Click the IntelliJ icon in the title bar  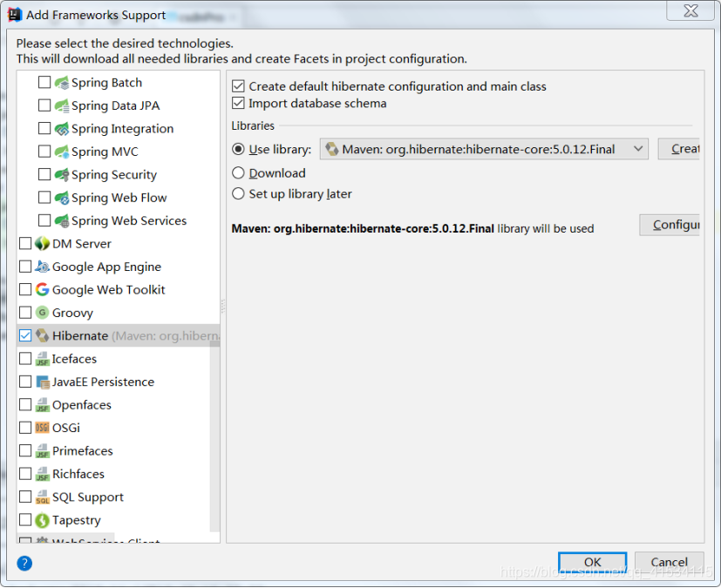click(x=15, y=15)
